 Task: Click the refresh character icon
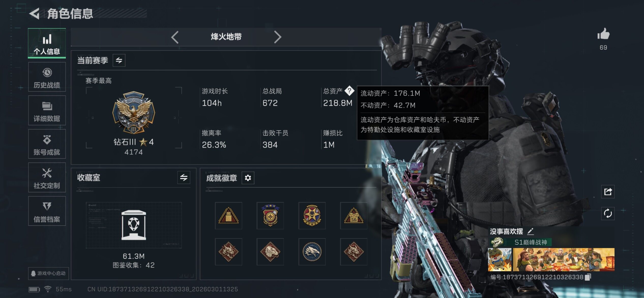608,213
